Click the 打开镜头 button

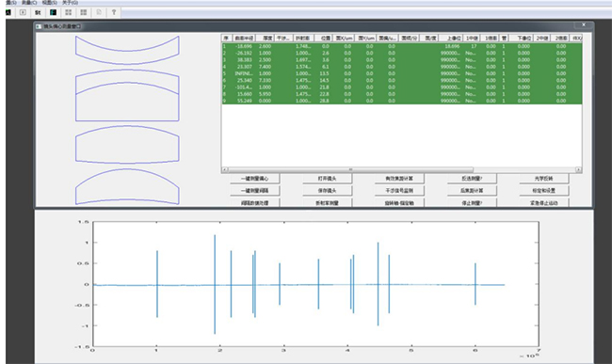[327, 179]
